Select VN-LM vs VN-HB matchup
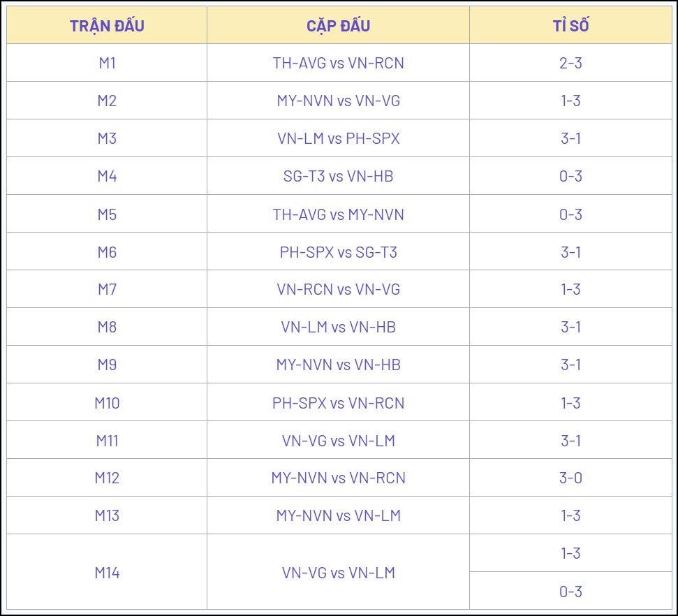This screenshot has width=678, height=616. click(x=338, y=327)
